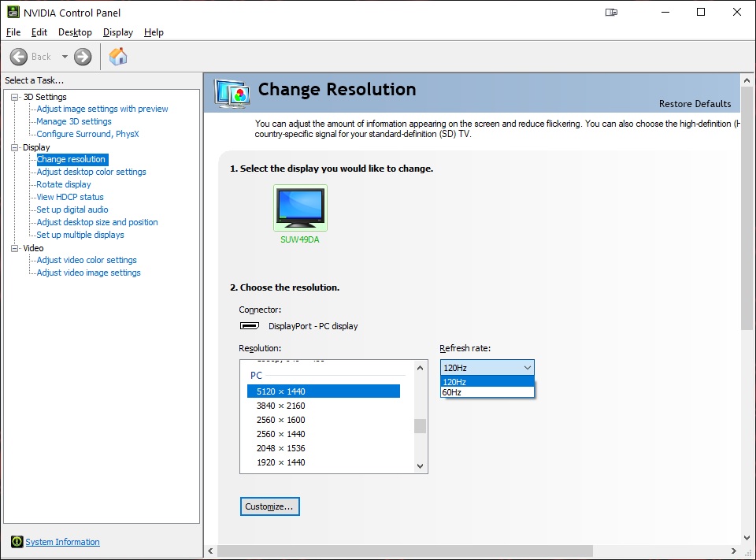This screenshot has height=560, width=756.
Task: Open the Help menu
Action: pyautogui.click(x=154, y=32)
